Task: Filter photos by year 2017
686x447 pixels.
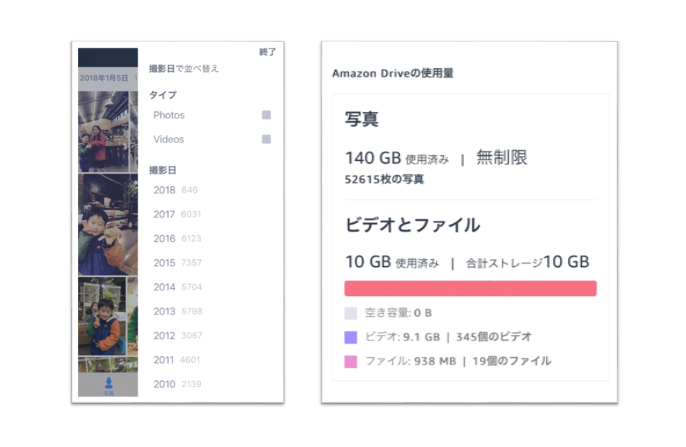Action: click(x=177, y=214)
